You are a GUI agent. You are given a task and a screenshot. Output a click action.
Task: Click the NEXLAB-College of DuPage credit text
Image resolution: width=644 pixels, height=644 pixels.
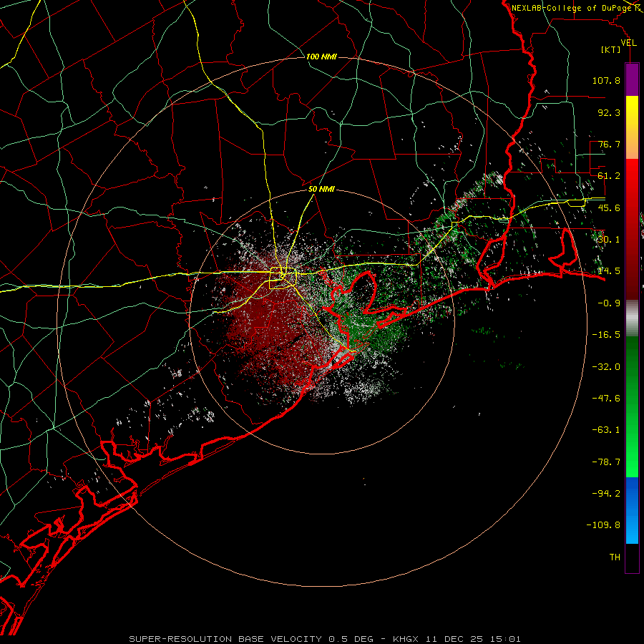point(571,8)
